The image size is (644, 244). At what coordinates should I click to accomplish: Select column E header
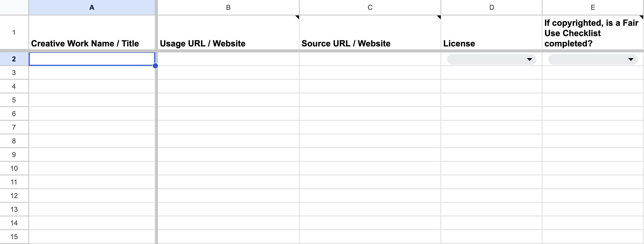click(x=593, y=7)
